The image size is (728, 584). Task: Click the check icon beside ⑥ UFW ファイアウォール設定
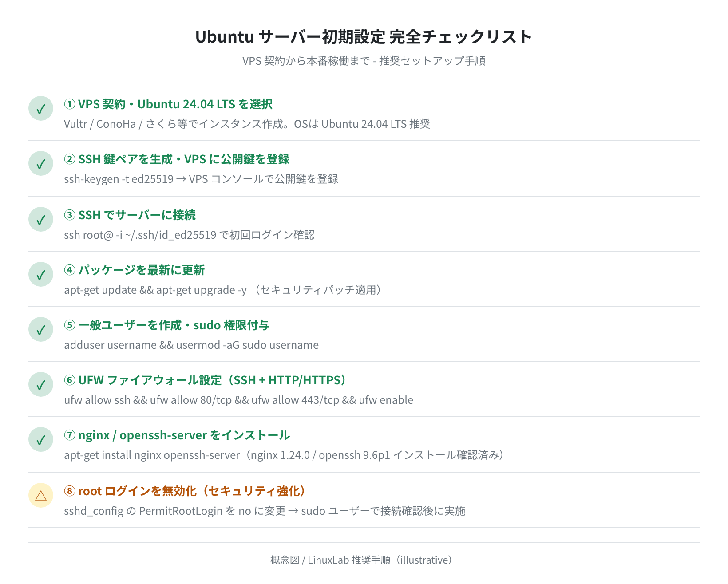[41, 384]
